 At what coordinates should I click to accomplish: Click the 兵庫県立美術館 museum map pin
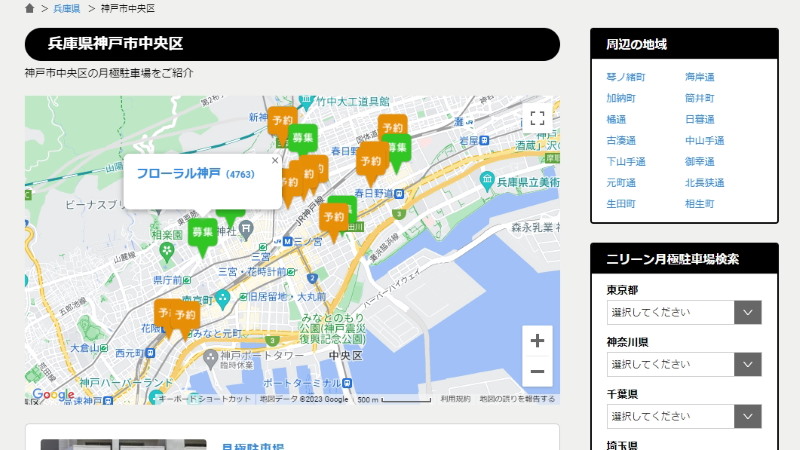tap(487, 180)
